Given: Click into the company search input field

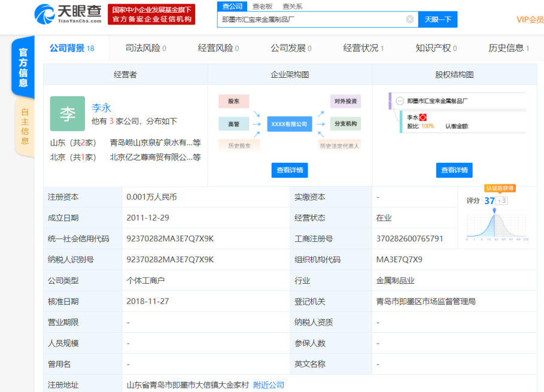Looking at the screenshot, I should tap(311, 19).
